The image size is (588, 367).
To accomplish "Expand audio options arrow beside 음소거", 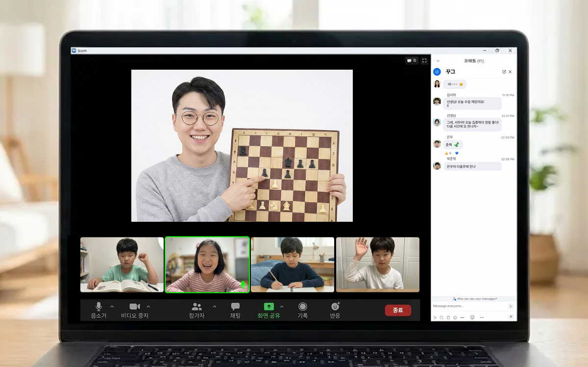I will pyautogui.click(x=112, y=307).
